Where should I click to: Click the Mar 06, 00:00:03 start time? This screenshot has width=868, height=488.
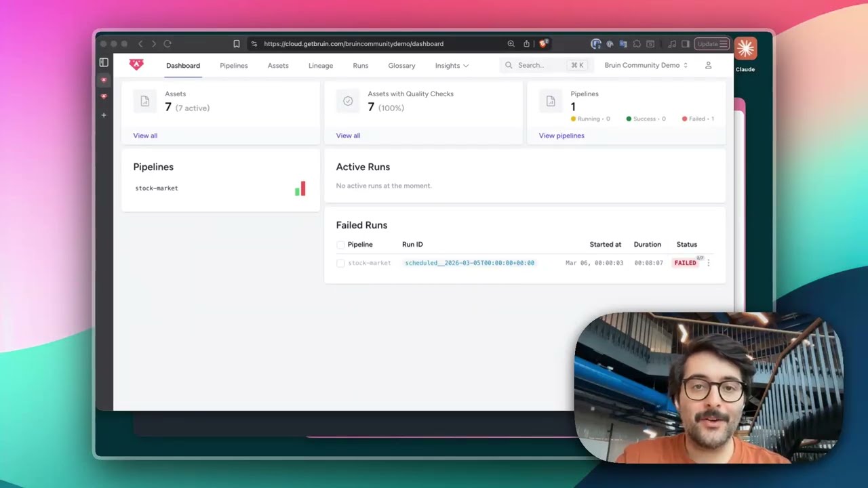[594, 263]
